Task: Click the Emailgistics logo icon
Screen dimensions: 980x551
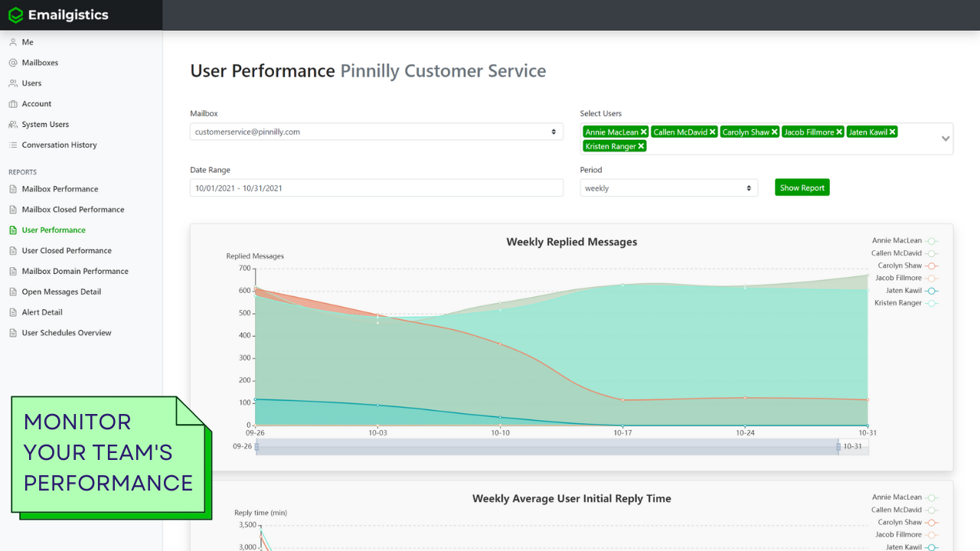Action: (x=15, y=15)
